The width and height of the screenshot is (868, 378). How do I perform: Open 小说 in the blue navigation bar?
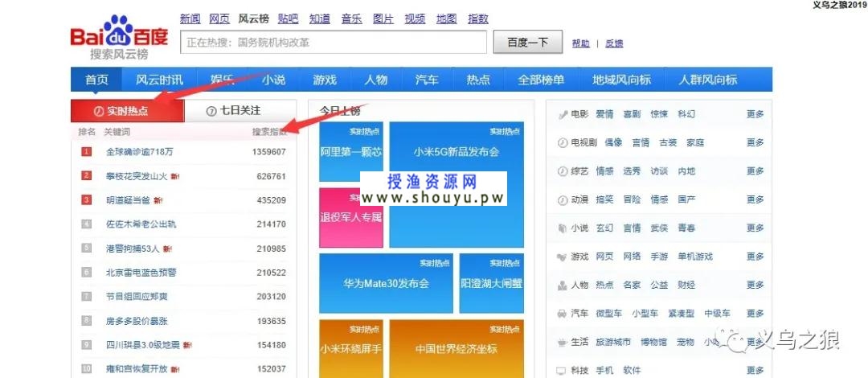pos(273,80)
